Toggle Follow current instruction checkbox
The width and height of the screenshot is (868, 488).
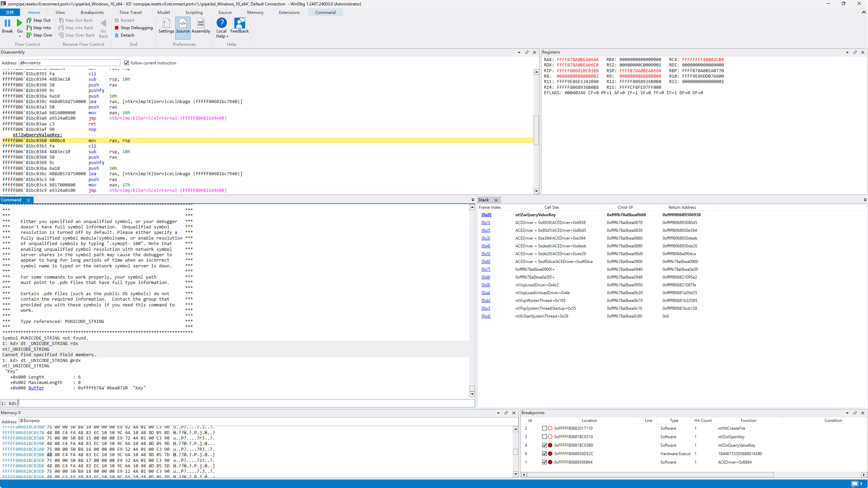coord(126,63)
